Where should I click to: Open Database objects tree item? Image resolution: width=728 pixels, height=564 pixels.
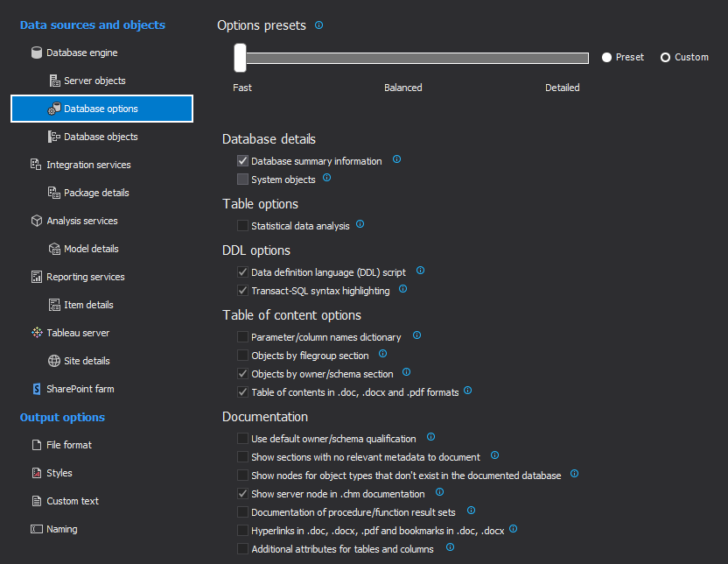tap(101, 137)
